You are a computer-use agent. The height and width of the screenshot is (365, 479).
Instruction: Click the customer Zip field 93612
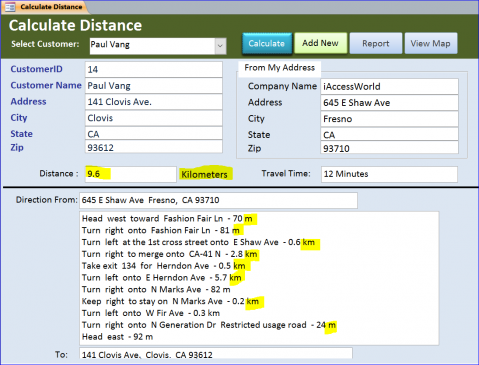(154, 147)
